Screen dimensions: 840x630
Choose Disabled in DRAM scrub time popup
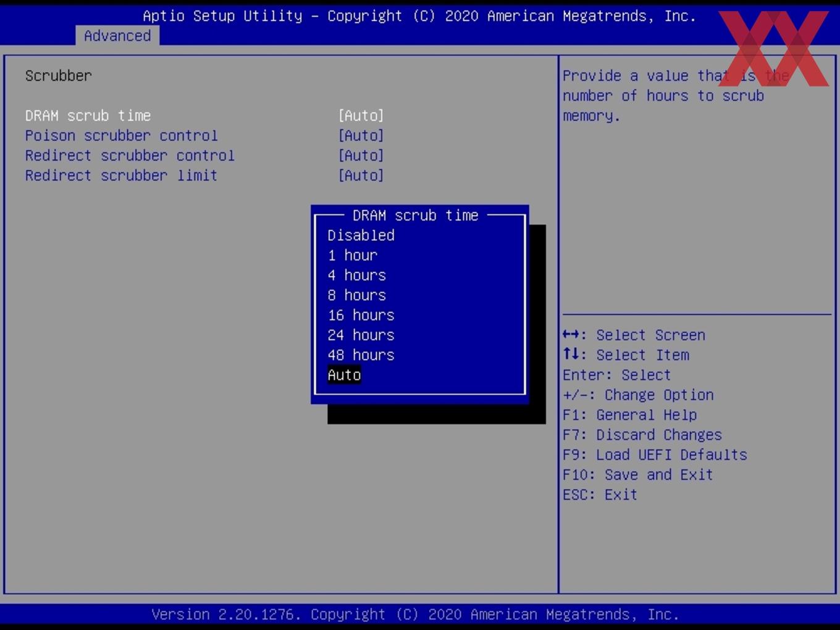[x=361, y=235]
